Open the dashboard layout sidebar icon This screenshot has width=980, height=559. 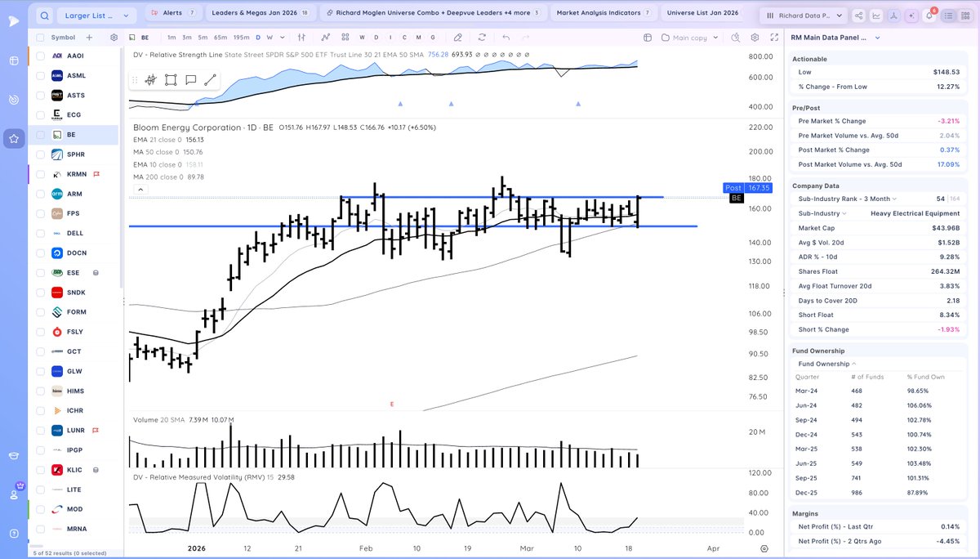(x=14, y=61)
